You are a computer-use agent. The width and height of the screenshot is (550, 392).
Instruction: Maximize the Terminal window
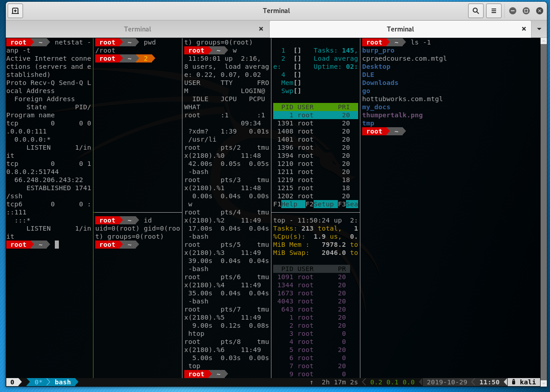pos(526,11)
